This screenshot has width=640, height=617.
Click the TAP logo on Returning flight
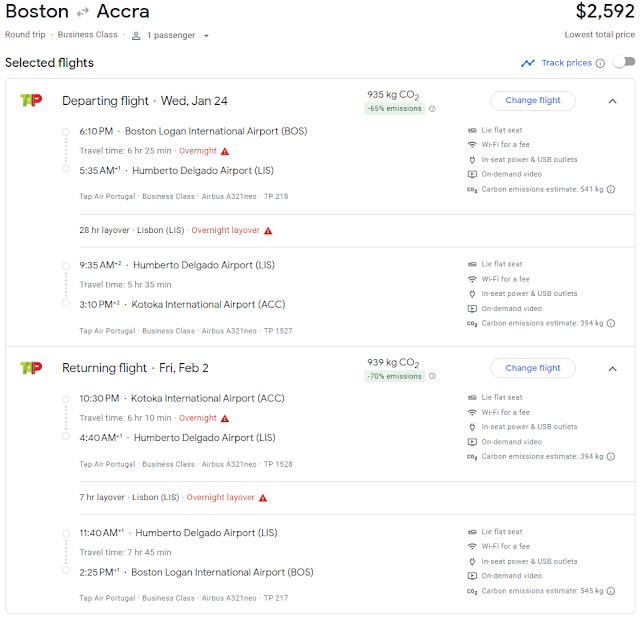point(31,368)
